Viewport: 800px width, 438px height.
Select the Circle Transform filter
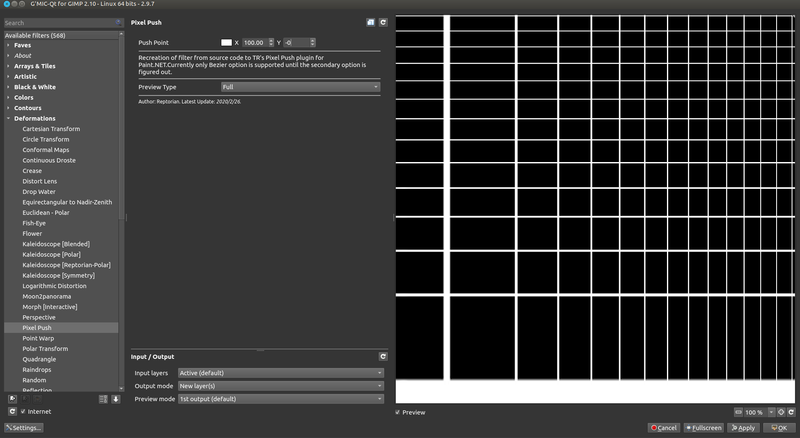click(45, 139)
